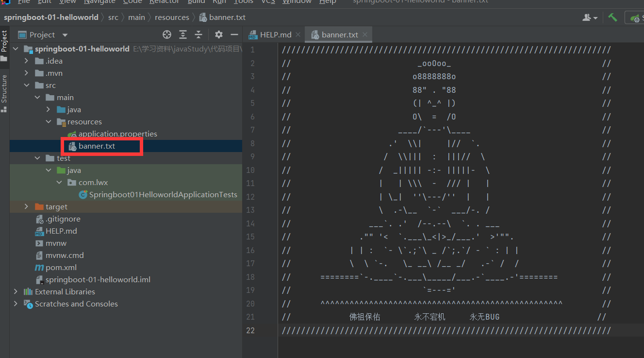Expand Scratches and Consoles node
Viewport: 644px width, 358px height.
point(16,304)
